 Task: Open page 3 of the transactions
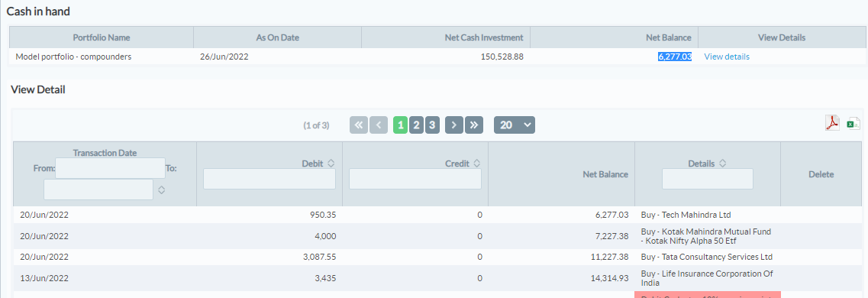tap(432, 125)
